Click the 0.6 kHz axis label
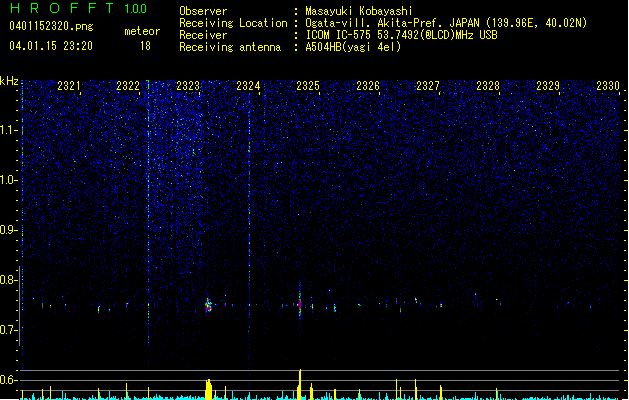 [x=9, y=380]
